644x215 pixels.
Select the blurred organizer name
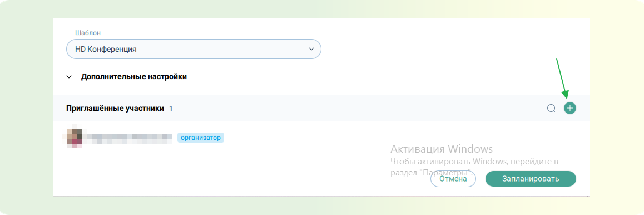pyautogui.click(x=128, y=138)
